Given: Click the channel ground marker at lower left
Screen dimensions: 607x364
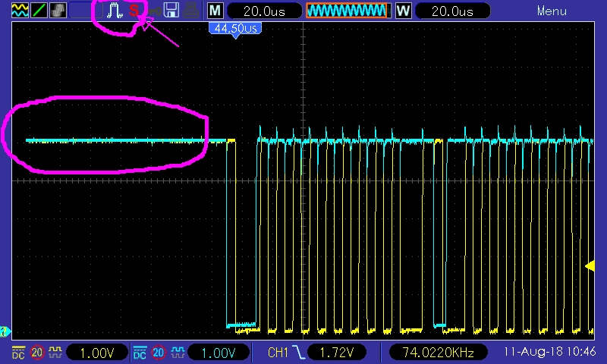Looking at the screenshot, I should click(x=5, y=331).
